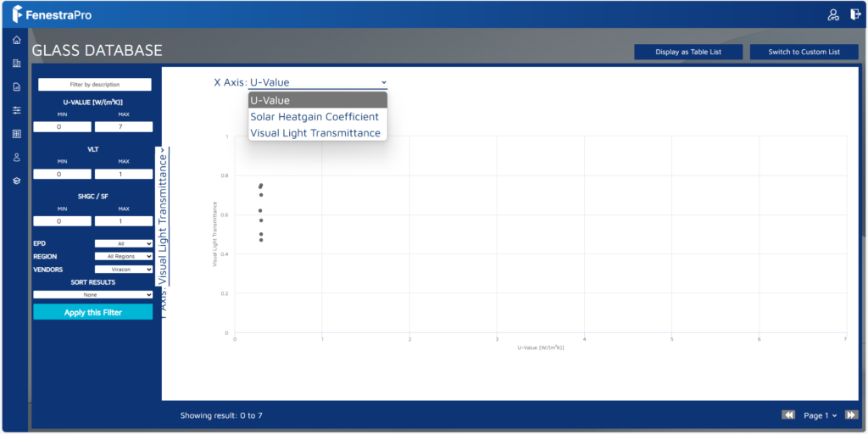This screenshot has height=434, width=868.
Task: Open the REGION dropdown
Action: point(124,256)
